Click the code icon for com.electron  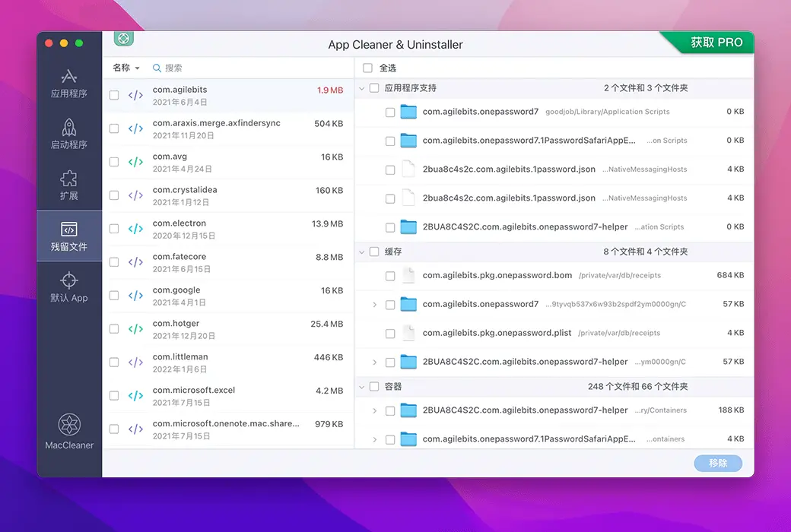135,229
